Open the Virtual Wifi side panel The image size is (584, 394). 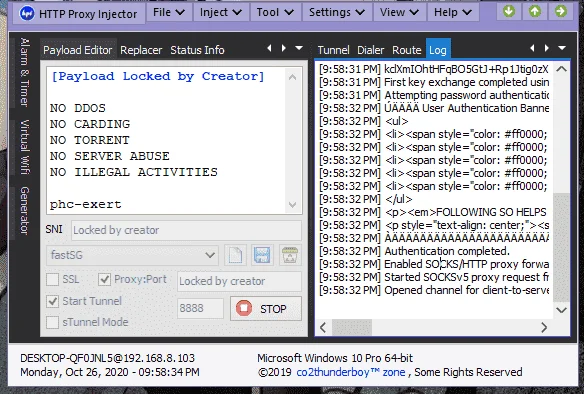[24, 147]
